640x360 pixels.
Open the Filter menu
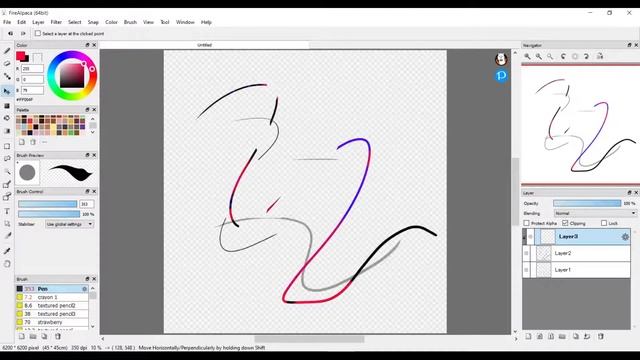(56, 22)
